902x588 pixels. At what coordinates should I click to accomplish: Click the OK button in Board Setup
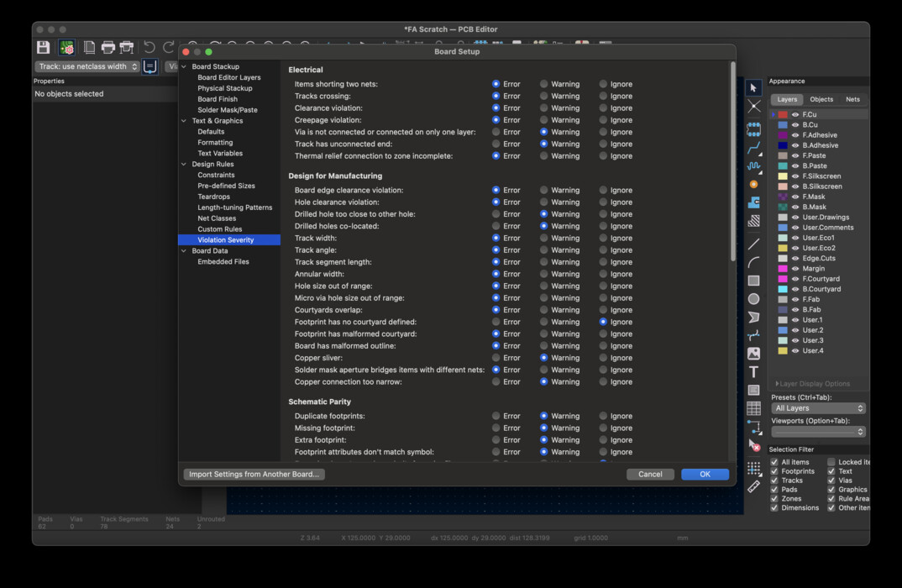coord(705,474)
